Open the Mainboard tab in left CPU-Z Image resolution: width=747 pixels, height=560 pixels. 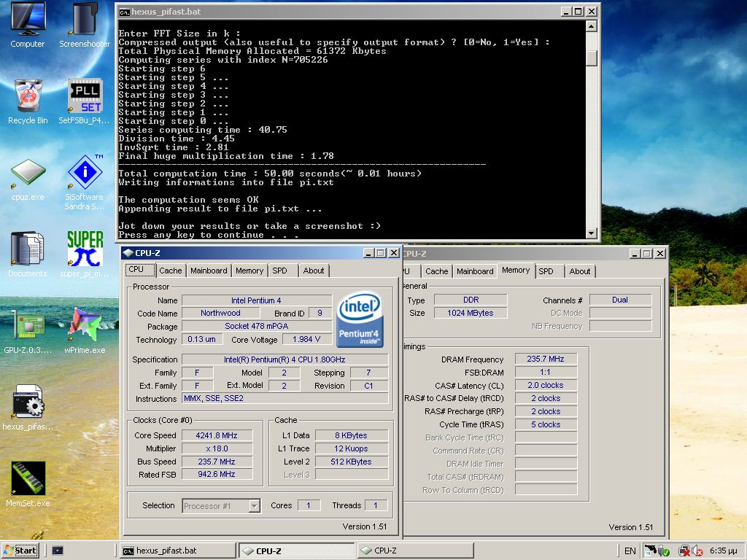209,271
